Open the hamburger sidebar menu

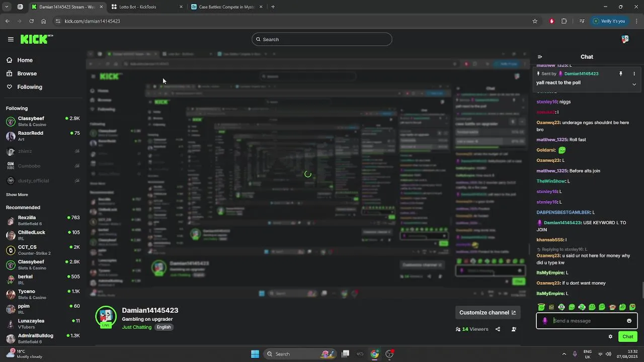pos(11,39)
